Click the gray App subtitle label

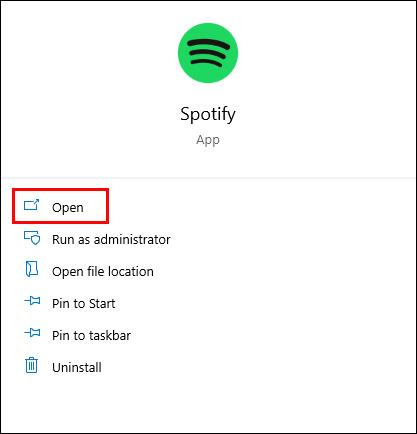(x=208, y=140)
